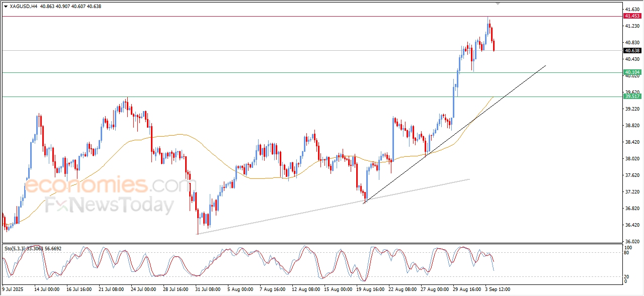
Task: Click the 24 Jul 00:00 time label
Action: pyautogui.click(x=143, y=289)
